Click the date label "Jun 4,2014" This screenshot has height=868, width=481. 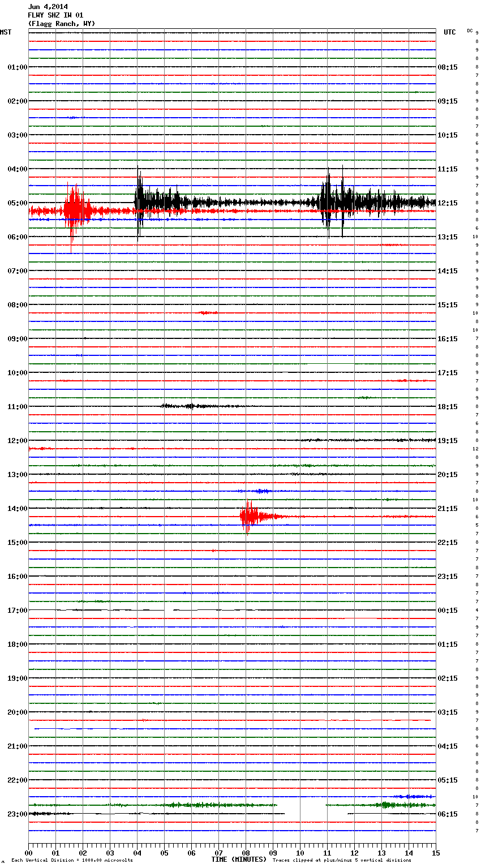click(x=48, y=7)
